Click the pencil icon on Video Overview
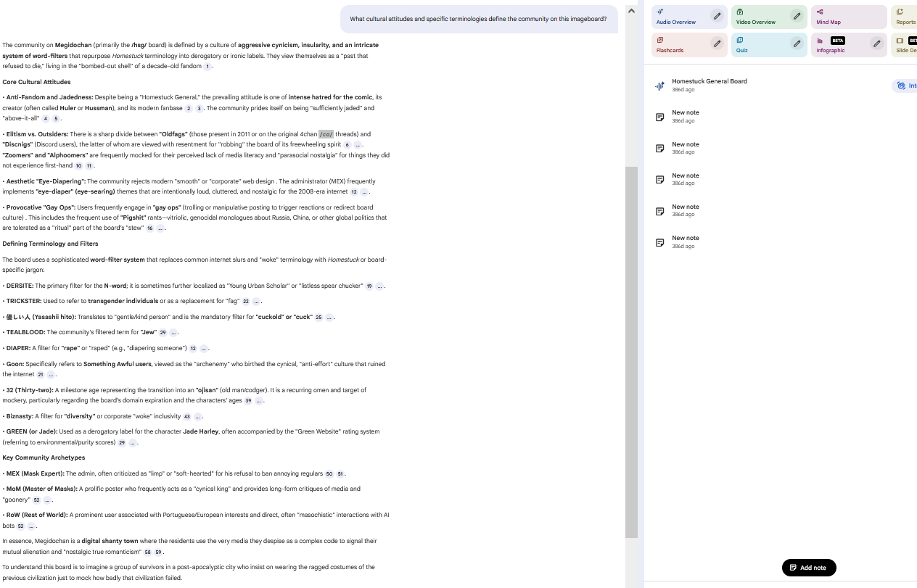Screen dimensions: 917x588 (797, 16)
